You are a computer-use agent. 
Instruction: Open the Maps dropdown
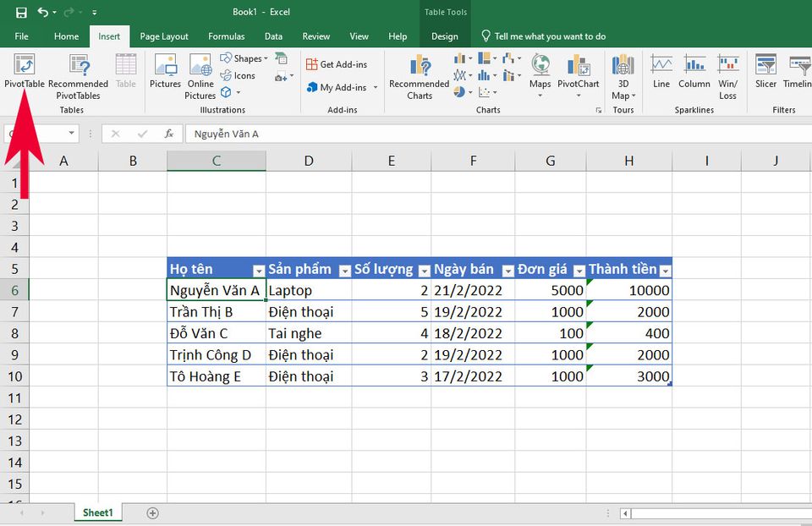coord(540,75)
